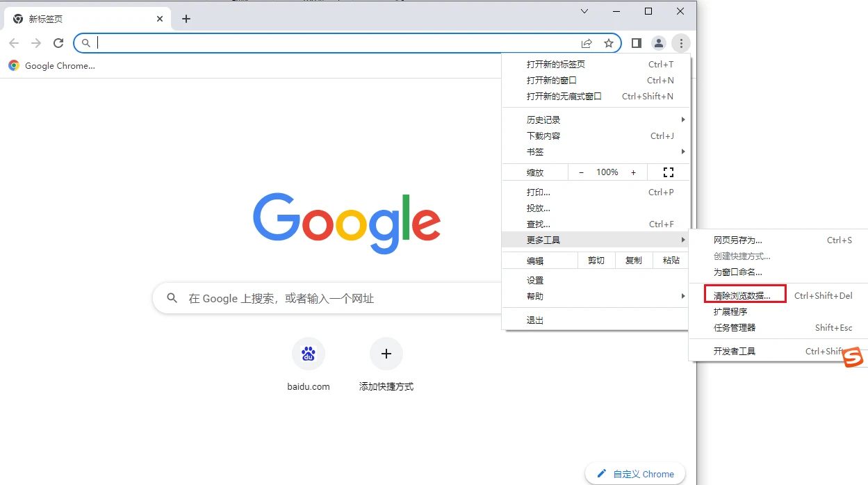Image resolution: width=868 pixels, height=485 pixels.
Task: Open 设置 from Chrome menu
Action: click(x=596, y=280)
